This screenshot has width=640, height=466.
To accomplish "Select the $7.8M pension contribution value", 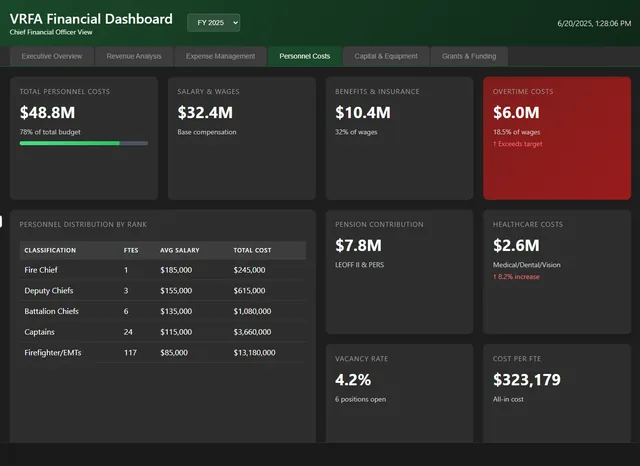I will 358,246.
